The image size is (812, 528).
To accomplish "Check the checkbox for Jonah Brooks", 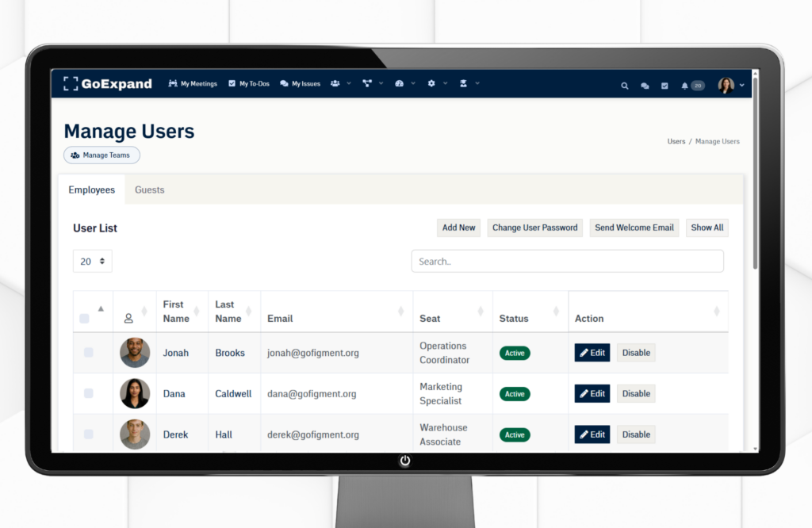I will pos(88,353).
